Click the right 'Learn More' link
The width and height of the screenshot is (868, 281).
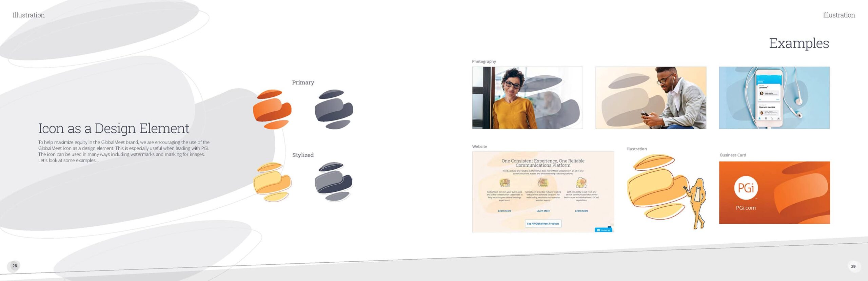(x=581, y=211)
